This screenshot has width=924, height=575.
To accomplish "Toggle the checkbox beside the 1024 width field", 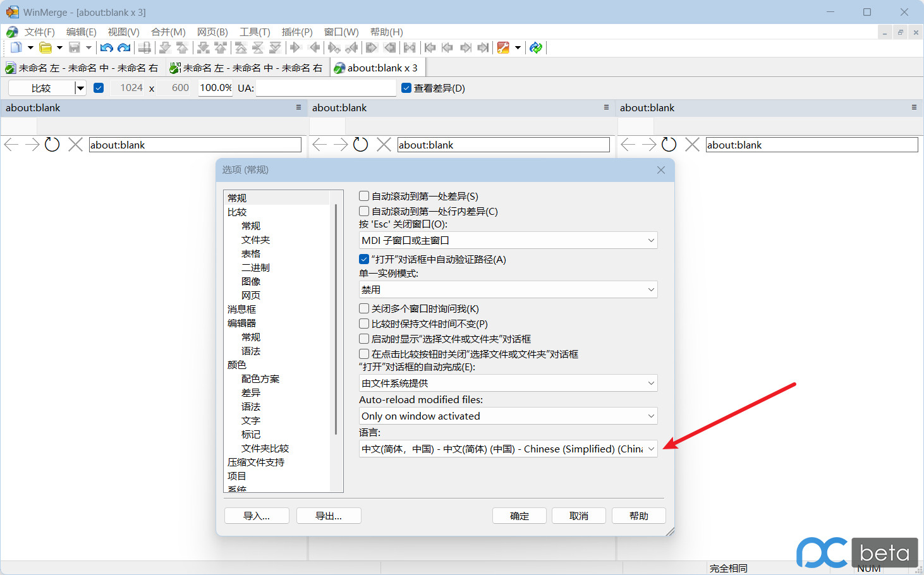I will 99,88.
